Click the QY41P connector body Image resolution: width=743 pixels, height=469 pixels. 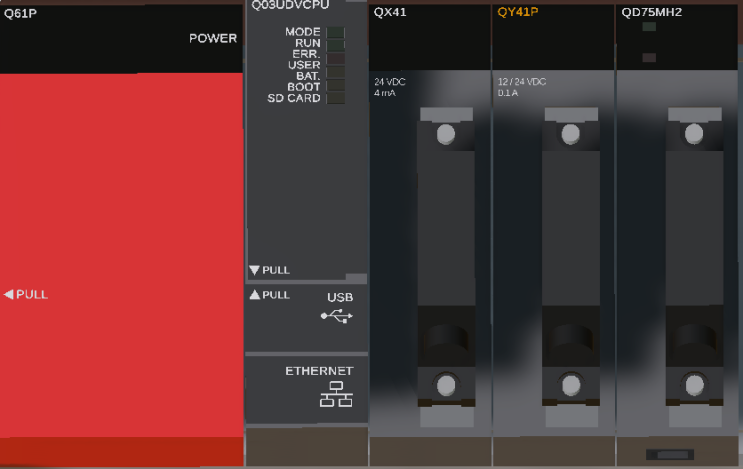pyautogui.click(x=571, y=227)
